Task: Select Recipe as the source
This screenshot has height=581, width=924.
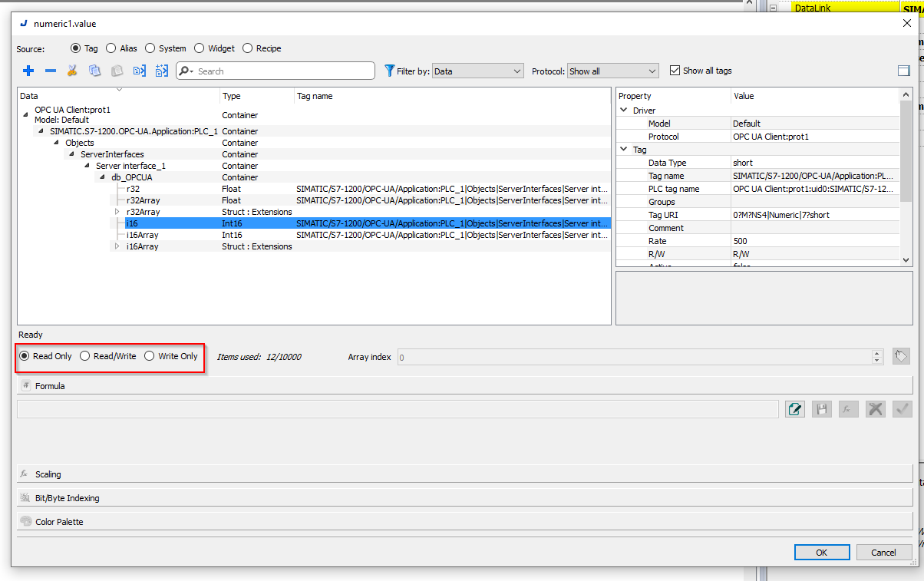Action: [x=248, y=48]
